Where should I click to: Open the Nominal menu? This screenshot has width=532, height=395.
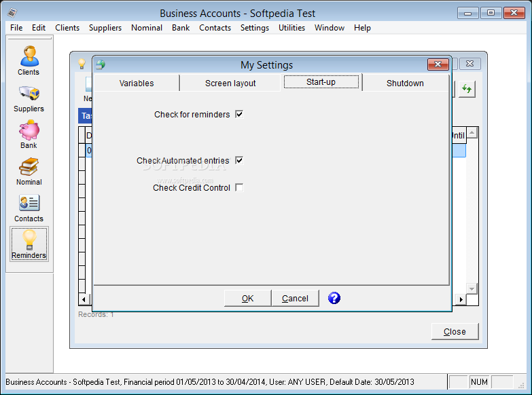pyautogui.click(x=147, y=28)
